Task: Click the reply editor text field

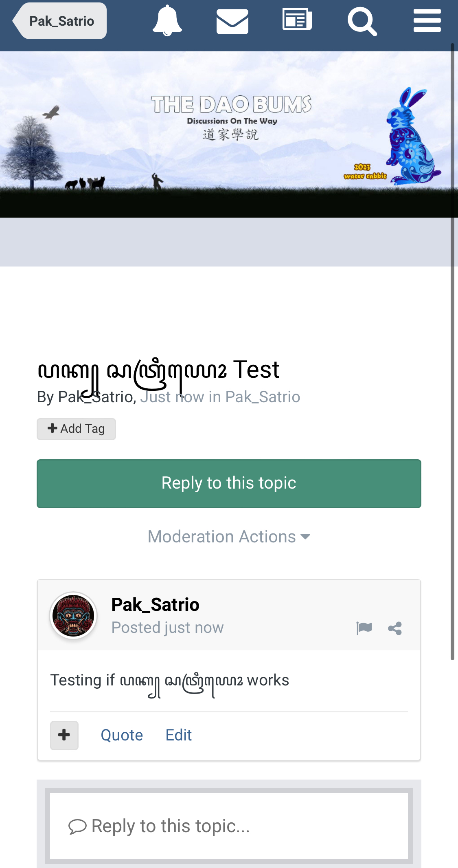Action: click(x=229, y=826)
